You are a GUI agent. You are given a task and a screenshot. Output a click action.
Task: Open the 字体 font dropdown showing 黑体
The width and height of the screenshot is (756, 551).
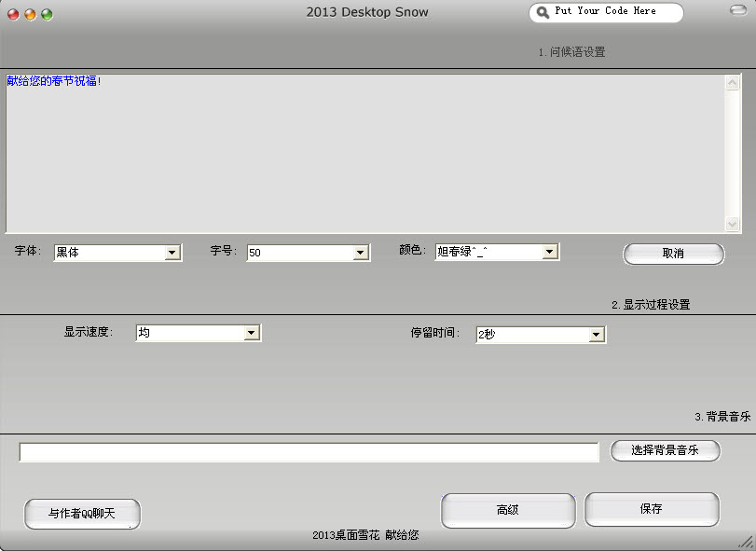tap(117, 253)
